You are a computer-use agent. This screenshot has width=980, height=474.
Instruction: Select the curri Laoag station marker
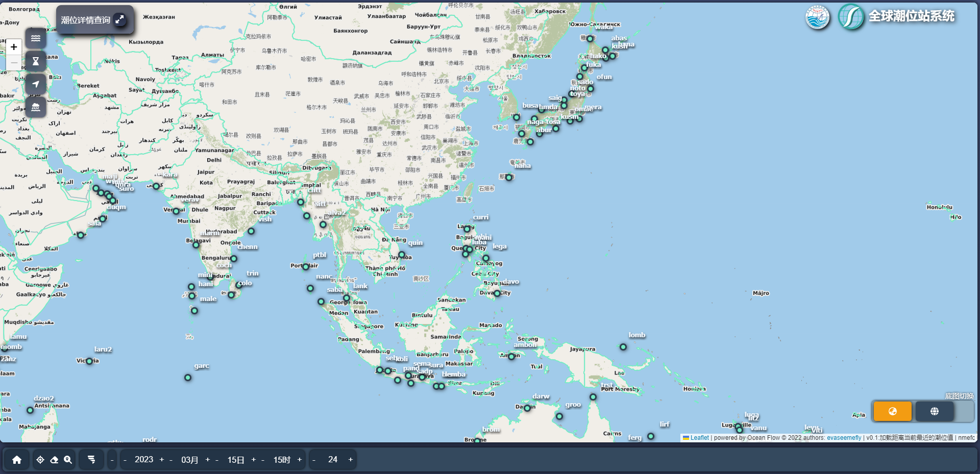(467, 229)
